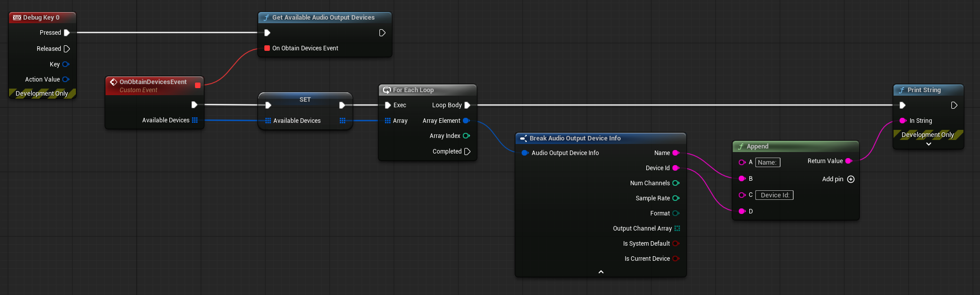The image size is (980, 295).
Task: Click input exec pin of Get Available Audio Output Devices
Action: coord(267,33)
